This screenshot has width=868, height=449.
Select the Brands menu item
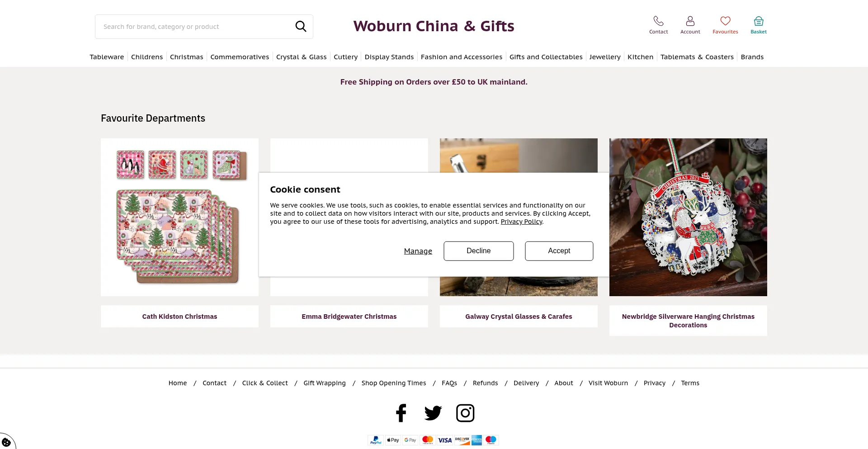[x=752, y=57]
